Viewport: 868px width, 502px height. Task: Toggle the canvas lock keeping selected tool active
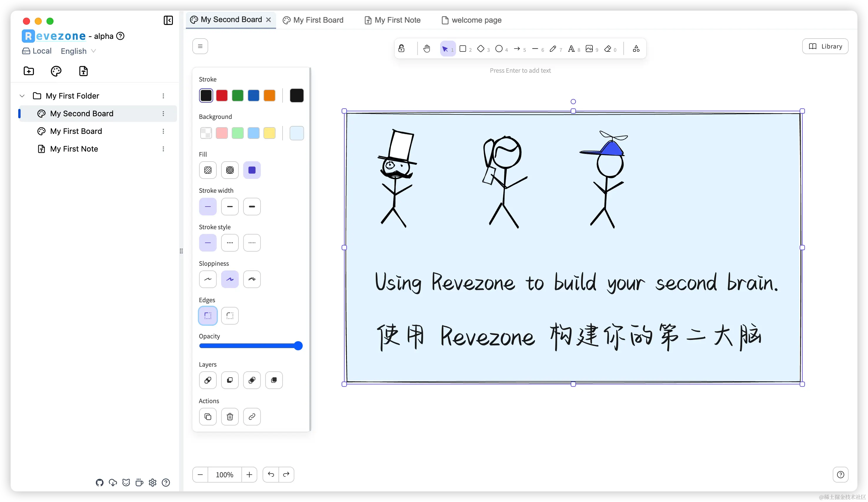tap(401, 49)
